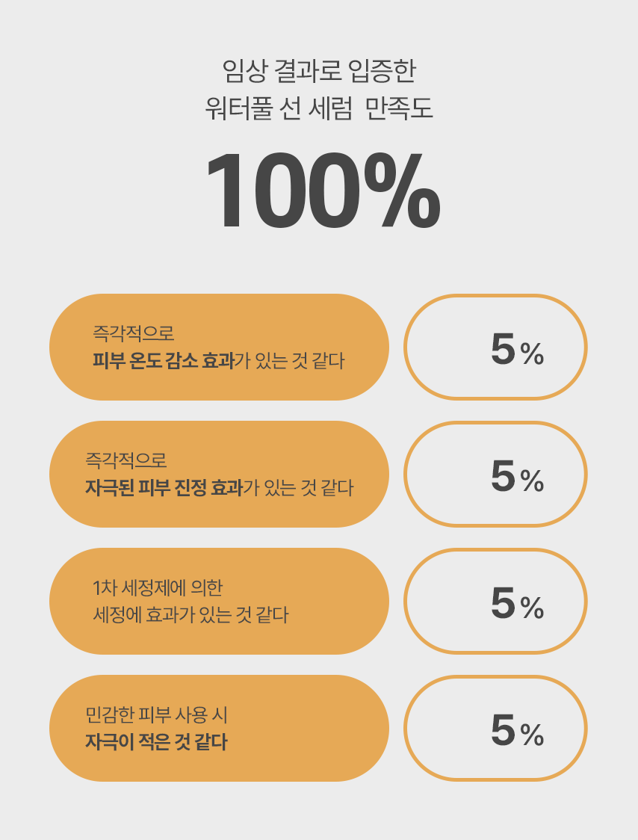Screen dimensions: 638x840
Task: Click the bold "자극이 적은 것 같다" text
Action: coord(156,743)
